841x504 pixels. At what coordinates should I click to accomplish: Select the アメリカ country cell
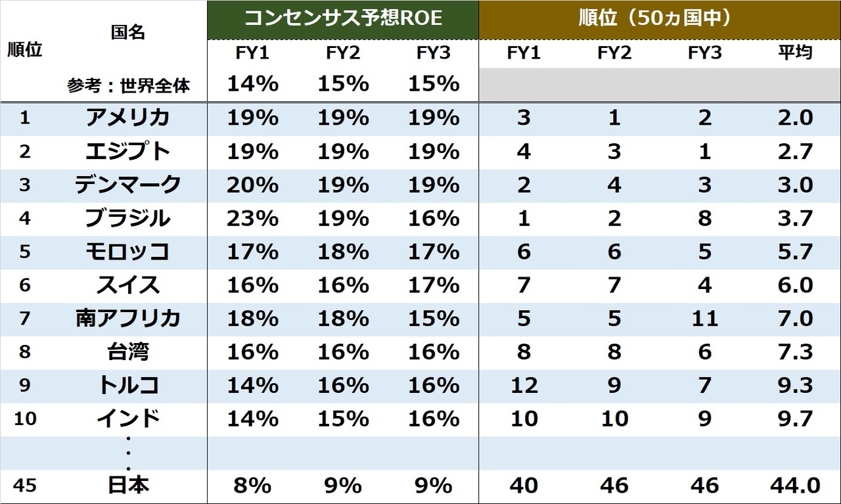127,118
